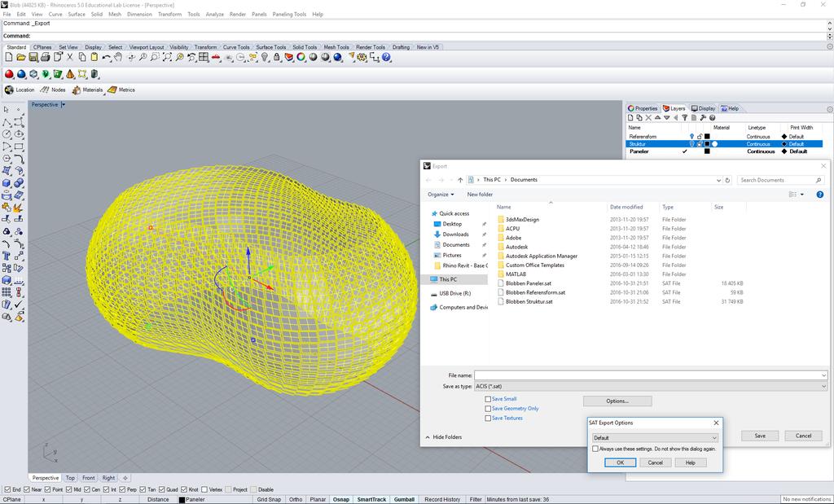Switch to the Properties panel tab
The image size is (834, 504).
click(x=643, y=108)
